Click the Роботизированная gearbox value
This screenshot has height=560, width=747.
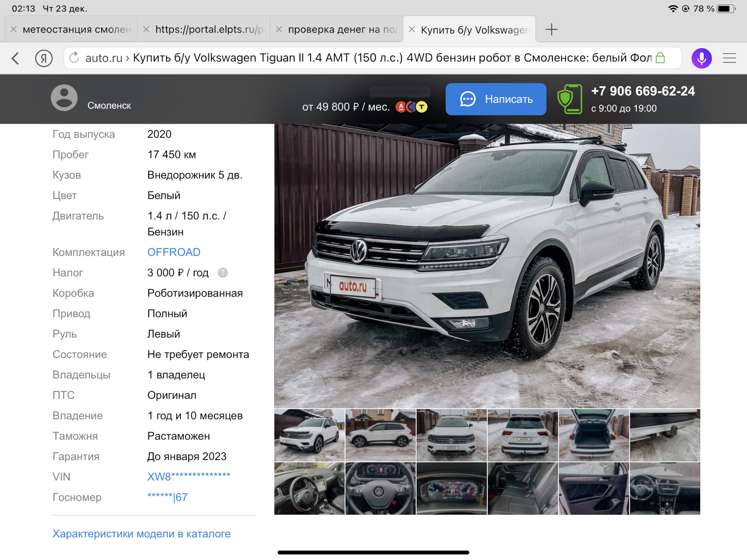tap(195, 293)
